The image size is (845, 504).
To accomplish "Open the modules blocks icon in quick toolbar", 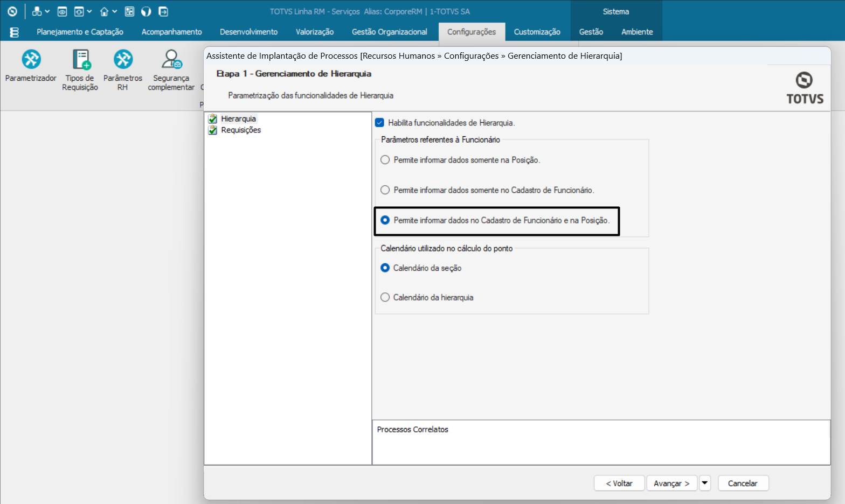I will (37, 11).
